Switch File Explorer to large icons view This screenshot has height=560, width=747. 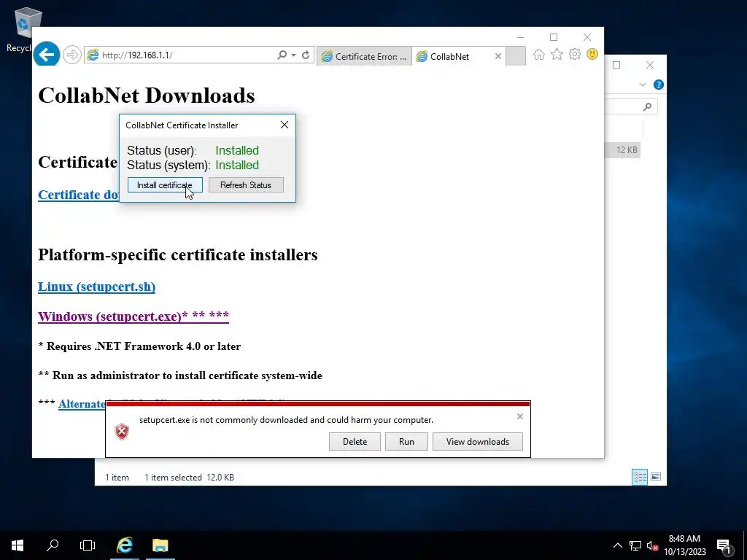pyautogui.click(x=656, y=477)
